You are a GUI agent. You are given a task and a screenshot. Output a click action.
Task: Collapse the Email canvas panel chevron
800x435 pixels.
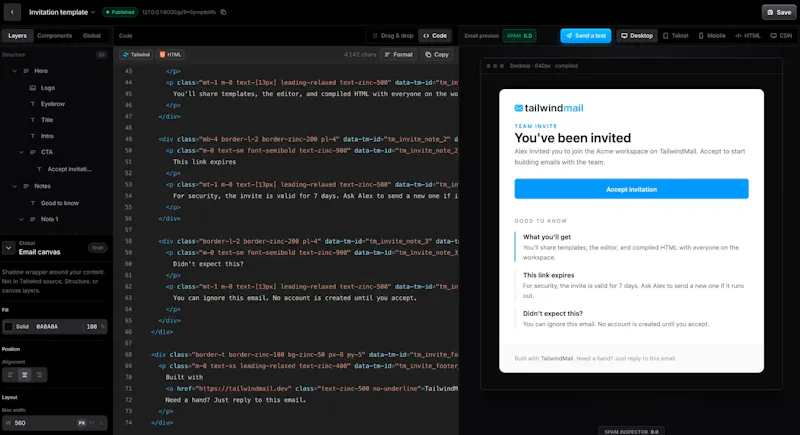coord(9,248)
